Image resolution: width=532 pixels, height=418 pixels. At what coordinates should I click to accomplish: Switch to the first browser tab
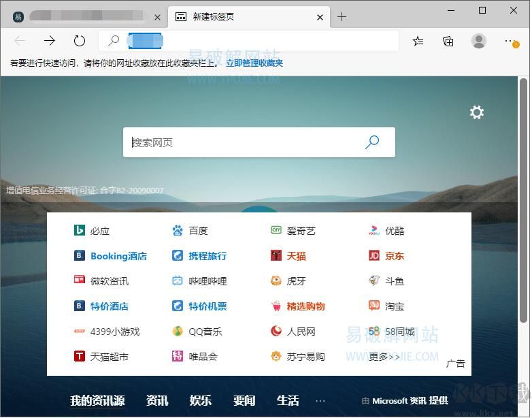[84, 16]
